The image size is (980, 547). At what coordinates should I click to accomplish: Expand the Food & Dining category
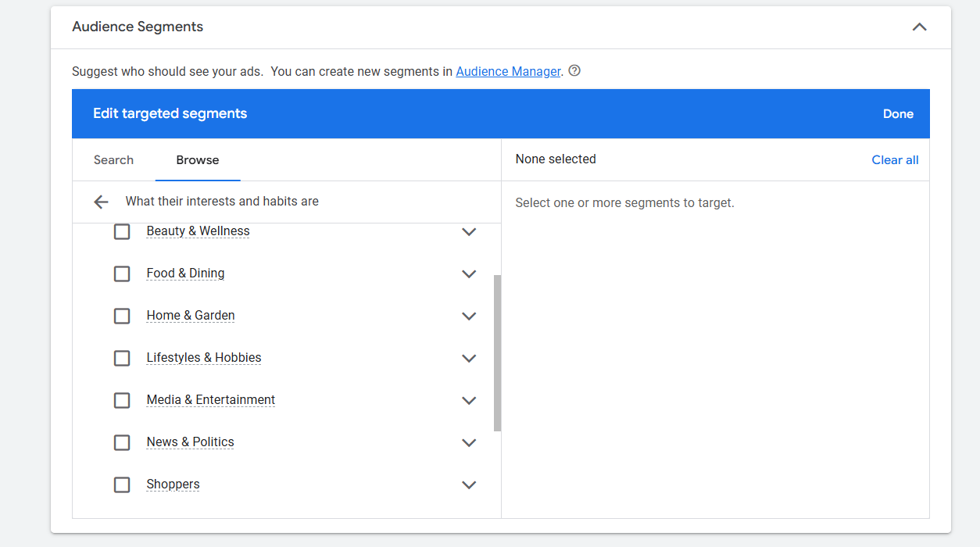[469, 274]
